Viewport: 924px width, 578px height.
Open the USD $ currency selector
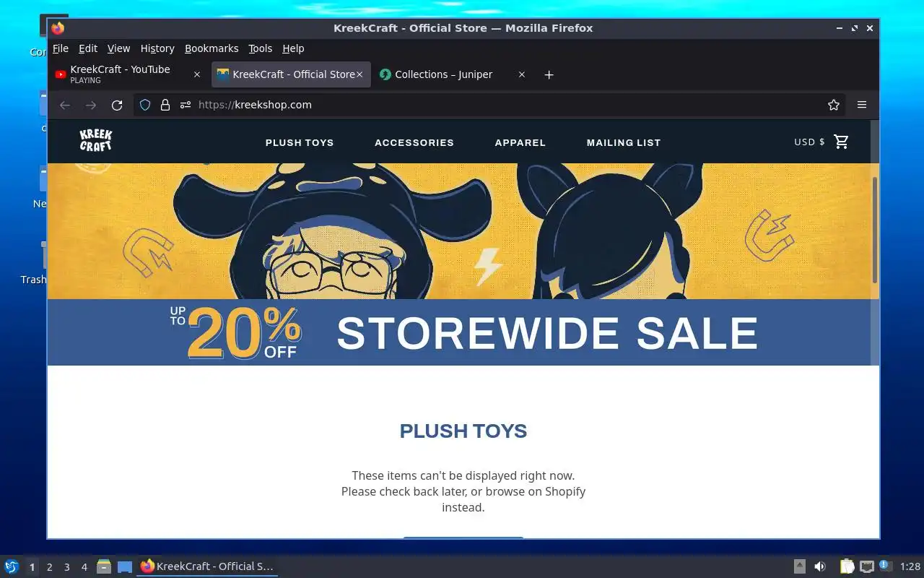809,142
